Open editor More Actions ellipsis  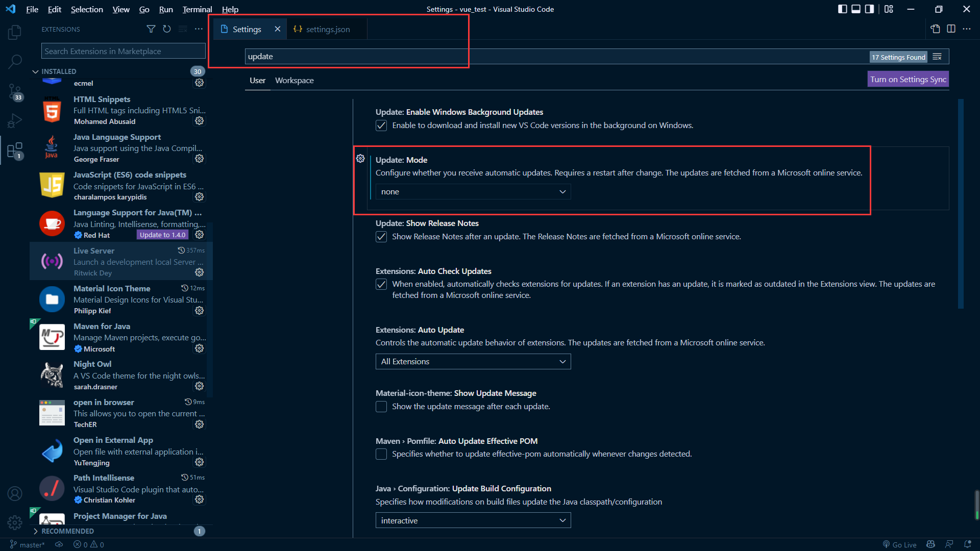pyautogui.click(x=967, y=29)
